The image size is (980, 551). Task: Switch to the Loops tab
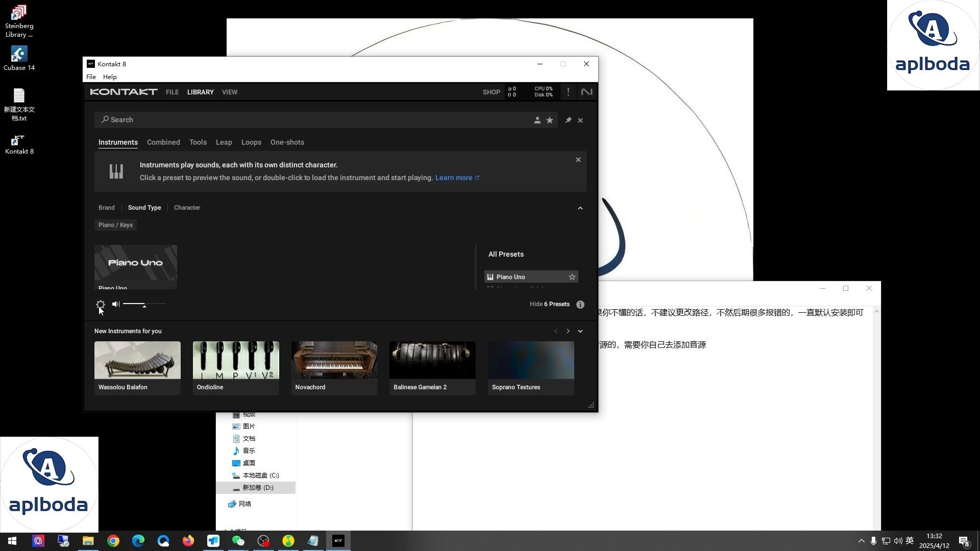click(251, 142)
